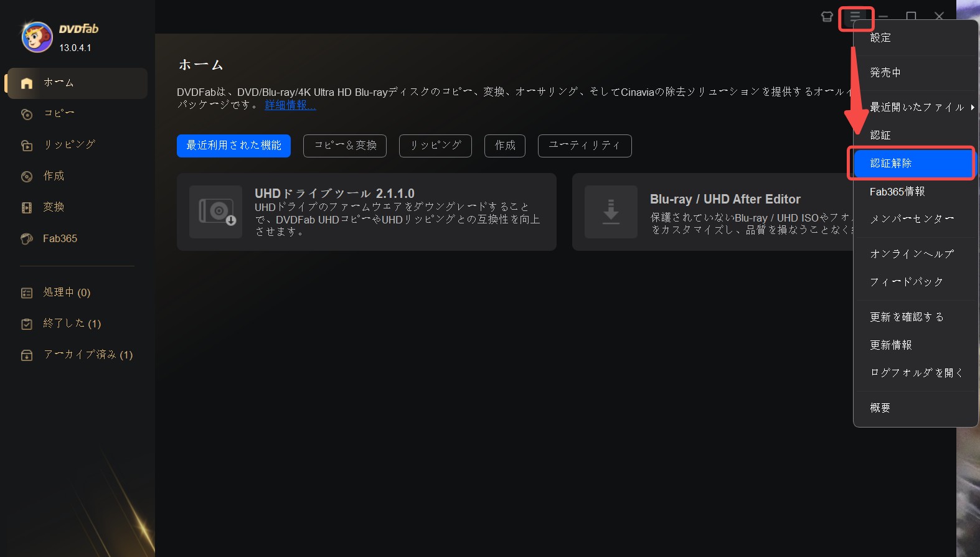Click the コピー disc icon in sidebar
Image resolution: width=980 pixels, height=557 pixels.
tap(27, 114)
